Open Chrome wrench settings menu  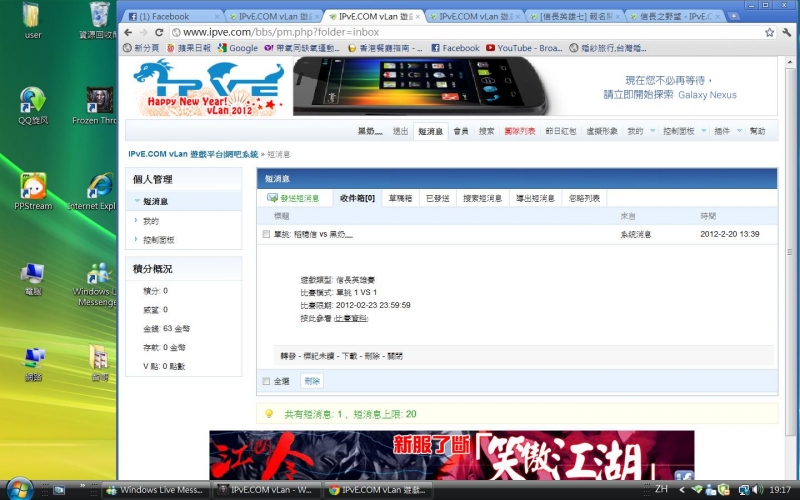pos(786,32)
